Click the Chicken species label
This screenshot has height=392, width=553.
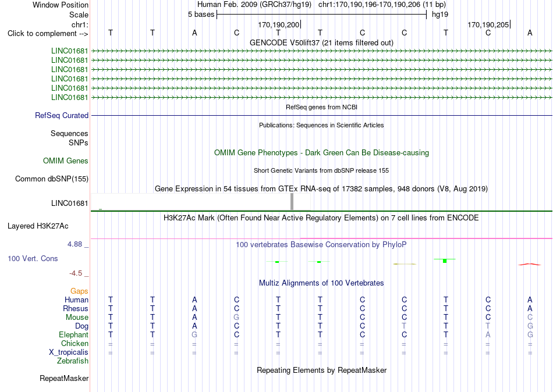[75, 343]
